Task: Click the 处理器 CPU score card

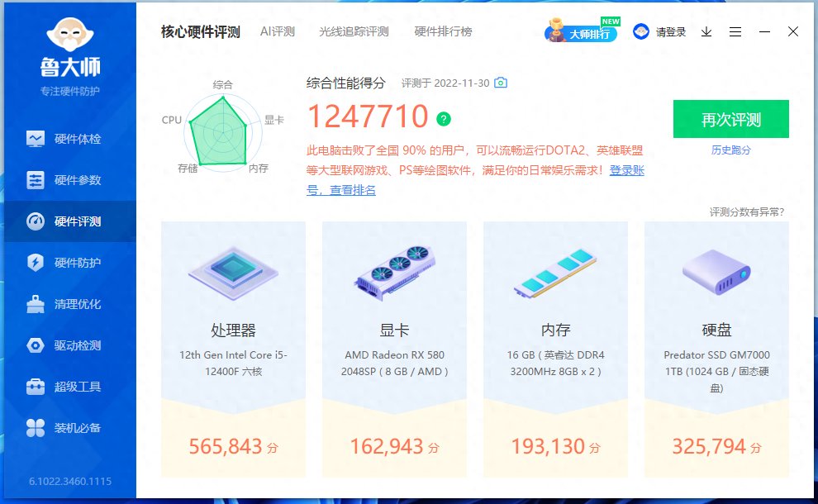Action: (x=233, y=349)
